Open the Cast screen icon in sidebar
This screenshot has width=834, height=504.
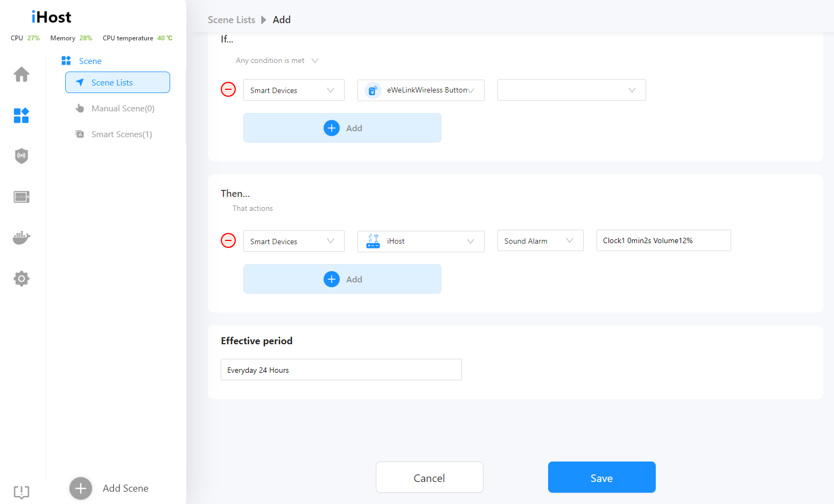(22, 197)
